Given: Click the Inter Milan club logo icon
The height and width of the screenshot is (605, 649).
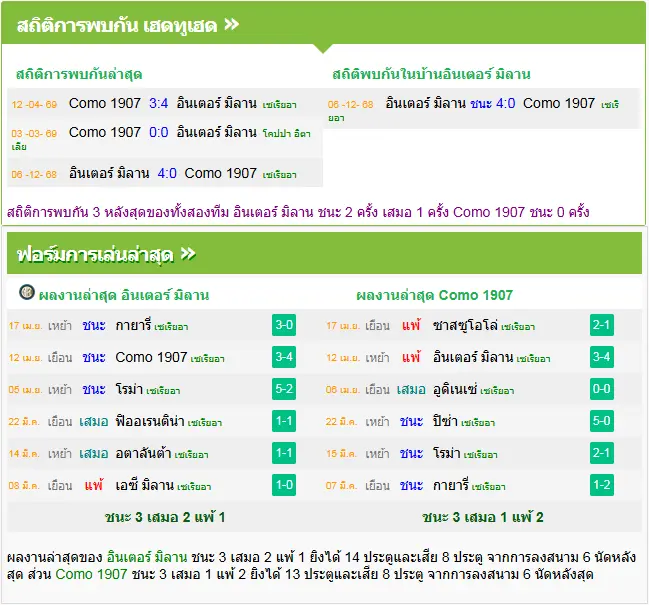Looking at the screenshot, I should click(27, 292).
